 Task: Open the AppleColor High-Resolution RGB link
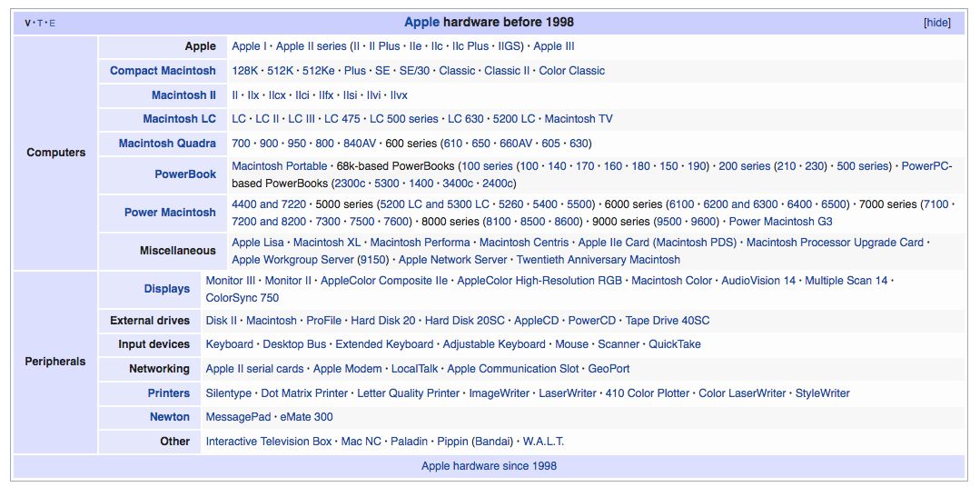coord(539,281)
